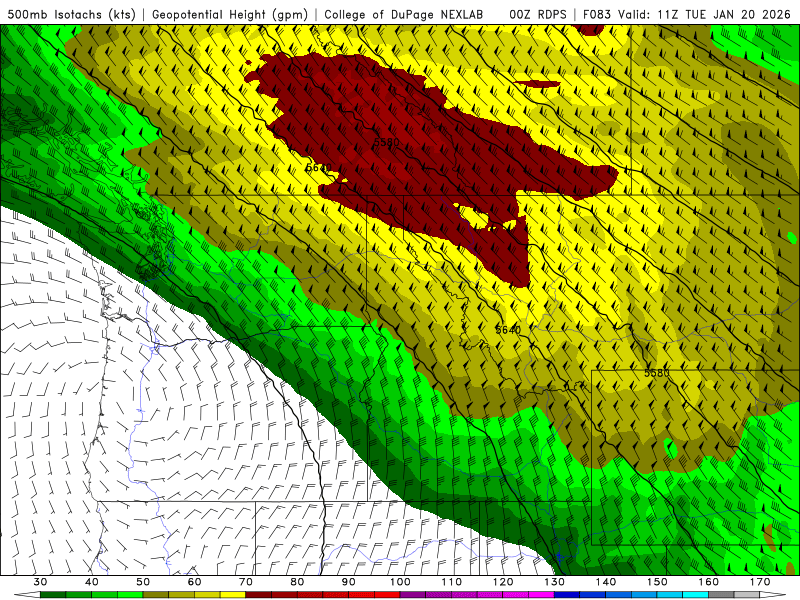Click the '80' colorbar scale label
Screen dimensions: 800x600
click(x=297, y=582)
